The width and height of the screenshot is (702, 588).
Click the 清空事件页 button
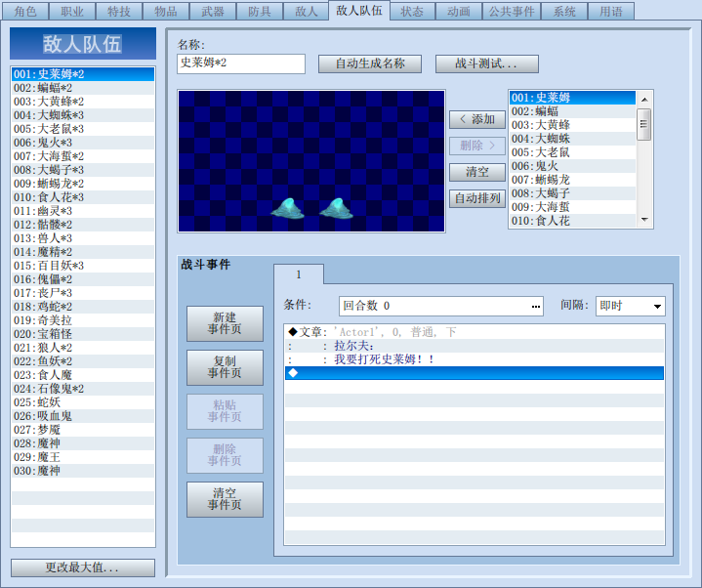pos(225,499)
